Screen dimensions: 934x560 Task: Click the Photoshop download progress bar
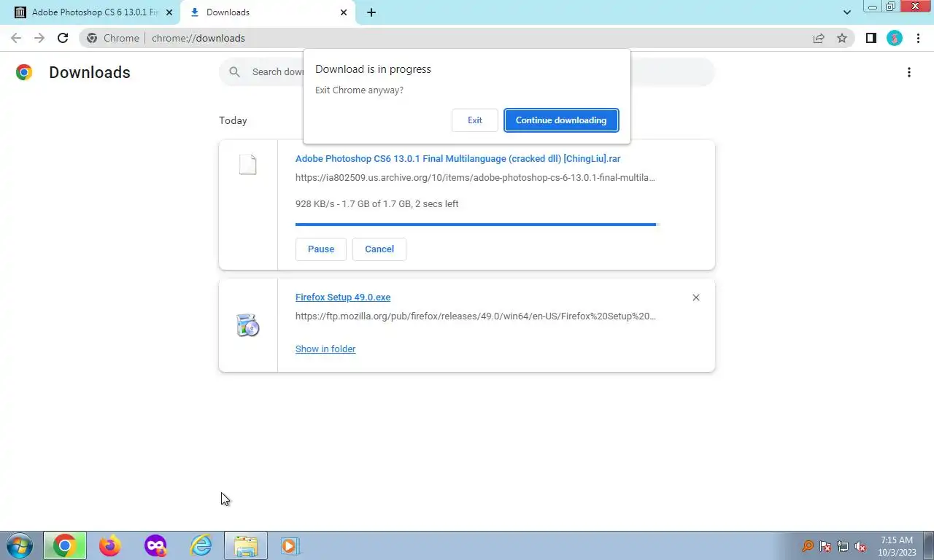477,225
